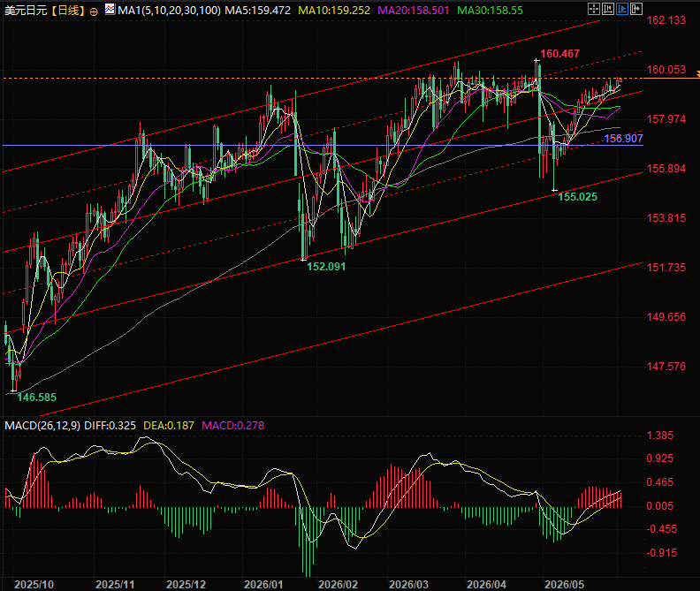Toggle the blue highlighted axis-play icon
Viewport: 700px width, 591px height.
(622, 9)
